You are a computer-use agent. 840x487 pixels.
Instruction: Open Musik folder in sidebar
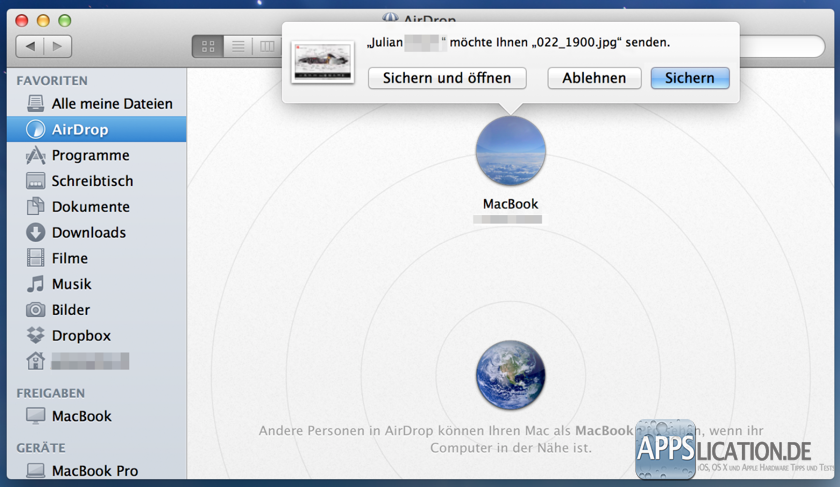click(x=96, y=284)
